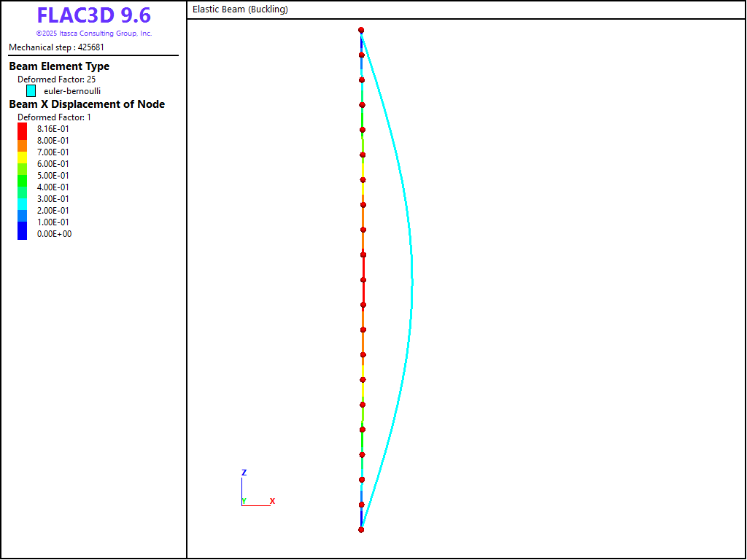747x560 pixels.
Task: Click the Deformed Factor: 25 label
Action: coord(56,79)
